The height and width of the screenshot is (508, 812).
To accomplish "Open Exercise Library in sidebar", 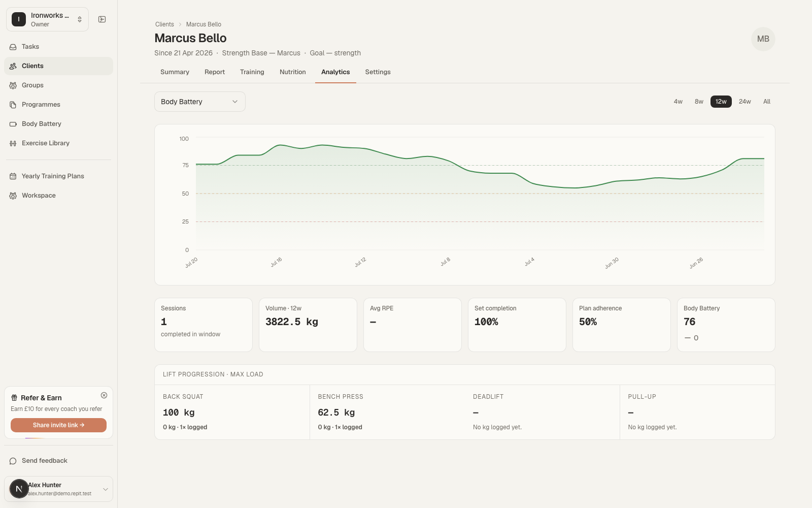I will pos(59,143).
